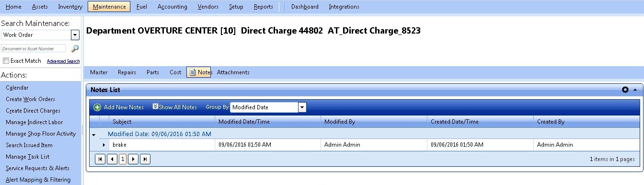Collapse the Modified Date group row
This screenshot has width=644, height=185.
[93, 135]
